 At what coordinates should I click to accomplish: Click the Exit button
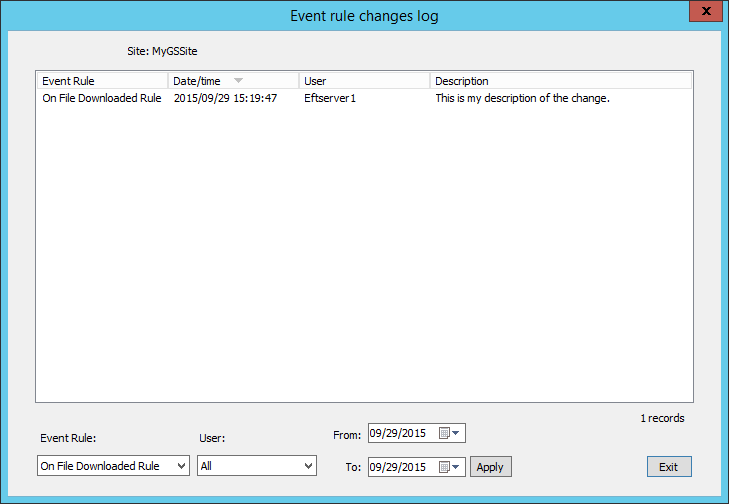(668, 467)
